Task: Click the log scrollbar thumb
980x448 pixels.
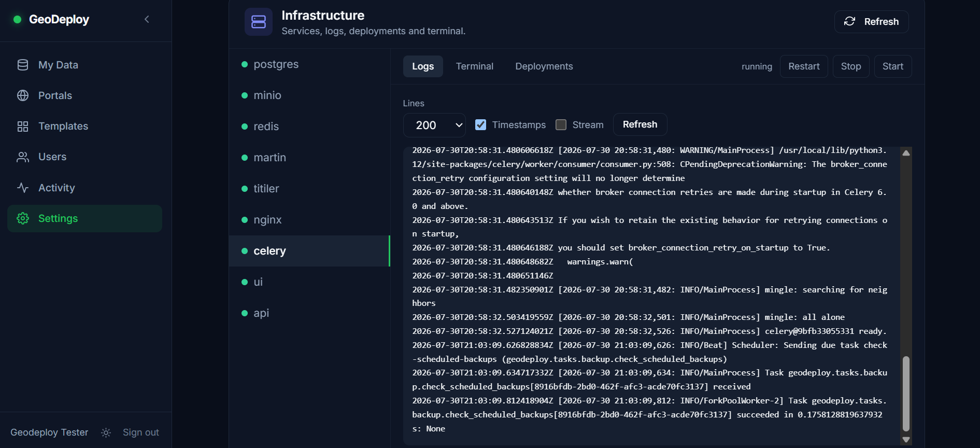Action: 906,394
